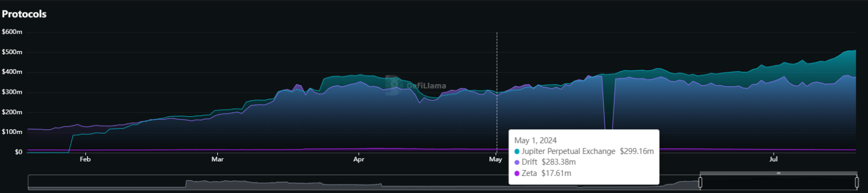868x193 pixels.
Task: Click the light purple Drift dot in tooltip
Action: 517,162
